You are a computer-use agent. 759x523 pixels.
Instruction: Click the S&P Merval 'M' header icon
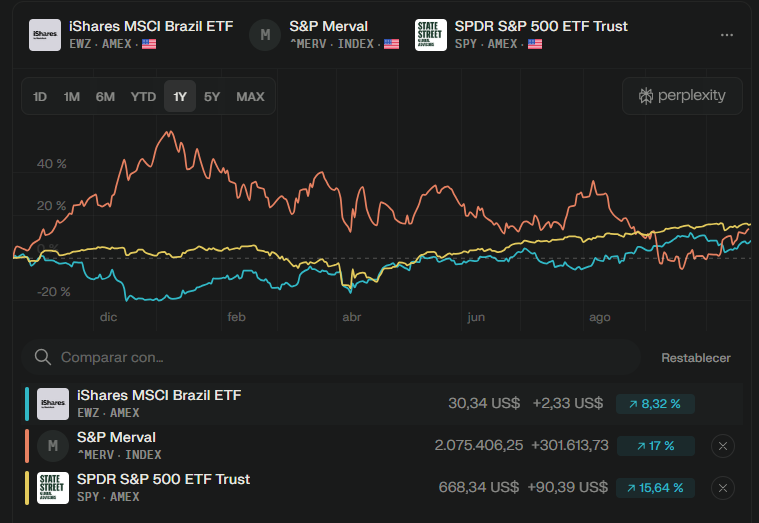click(x=265, y=34)
